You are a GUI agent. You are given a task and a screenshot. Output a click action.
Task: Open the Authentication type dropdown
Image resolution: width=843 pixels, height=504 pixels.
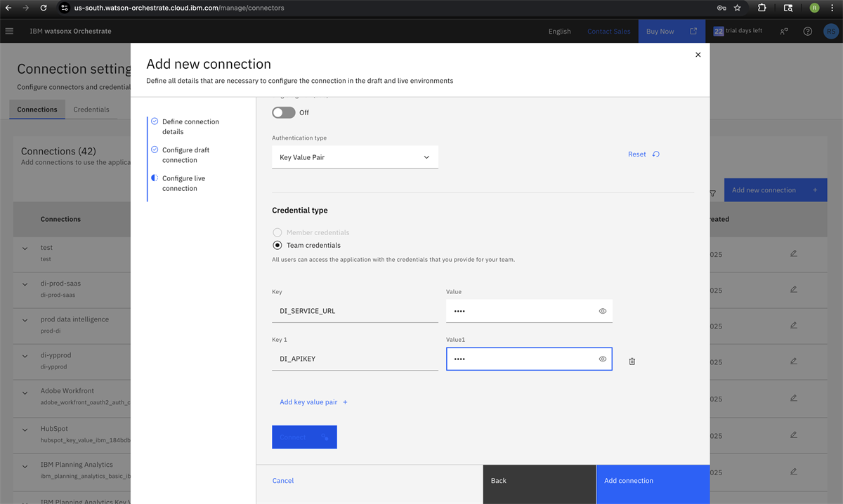click(355, 157)
